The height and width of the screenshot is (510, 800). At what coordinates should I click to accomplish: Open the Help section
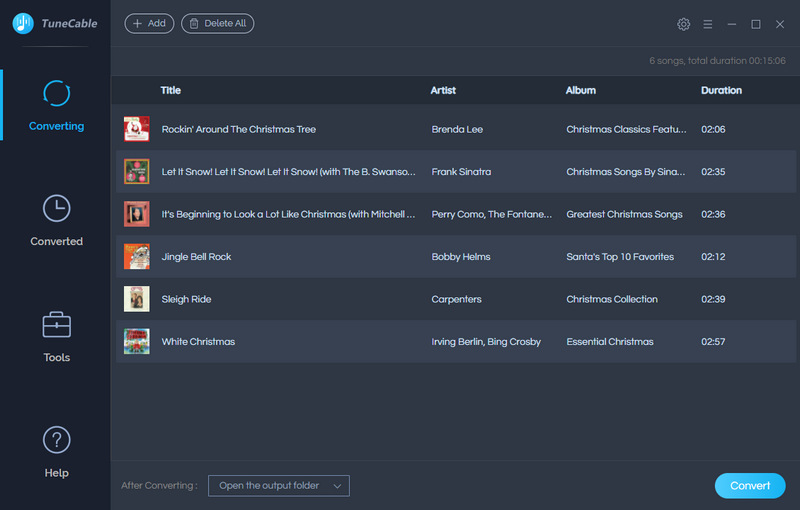tap(56, 452)
